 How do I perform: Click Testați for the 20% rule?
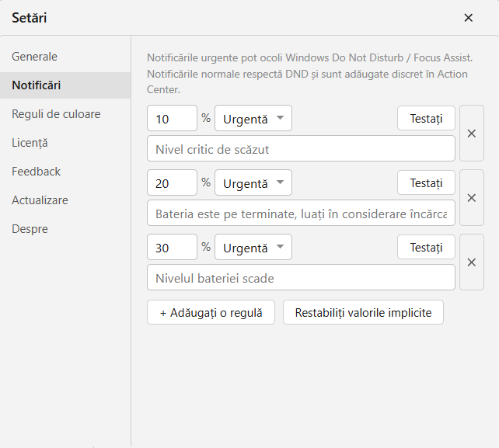click(426, 182)
